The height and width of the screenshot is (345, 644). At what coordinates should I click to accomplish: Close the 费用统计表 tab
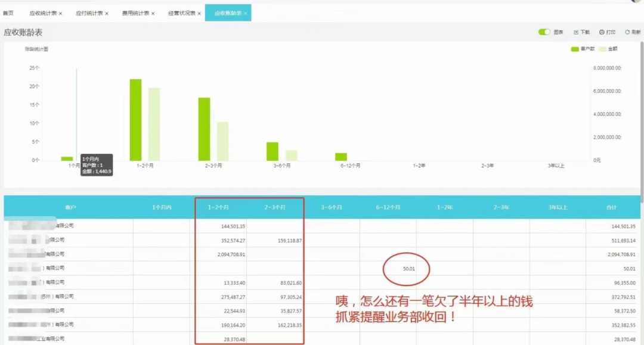tap(153, 14)
